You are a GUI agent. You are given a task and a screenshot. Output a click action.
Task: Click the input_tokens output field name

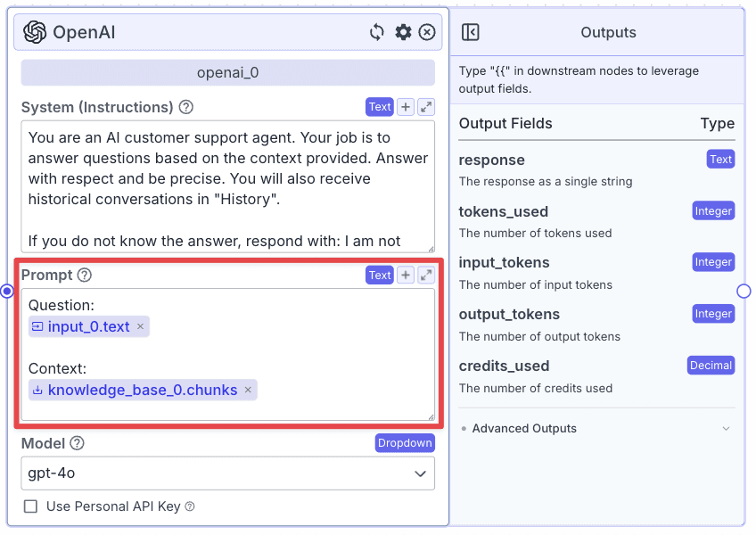pos(504,263)
